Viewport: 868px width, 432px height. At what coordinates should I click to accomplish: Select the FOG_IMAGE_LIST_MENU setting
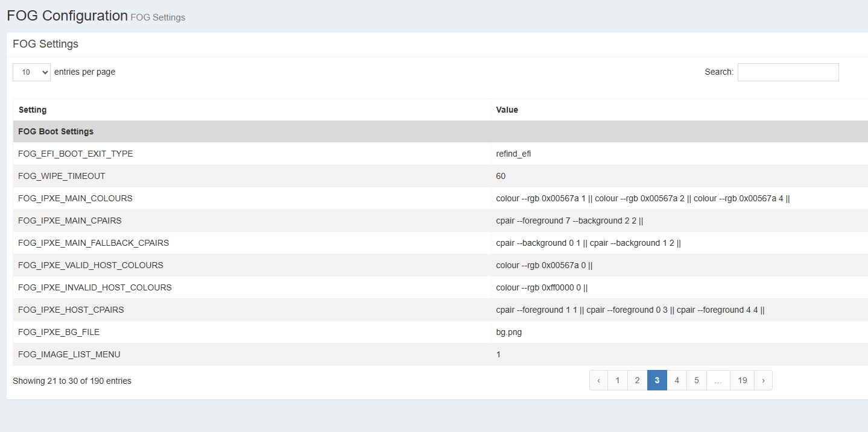tap(69, 354)
